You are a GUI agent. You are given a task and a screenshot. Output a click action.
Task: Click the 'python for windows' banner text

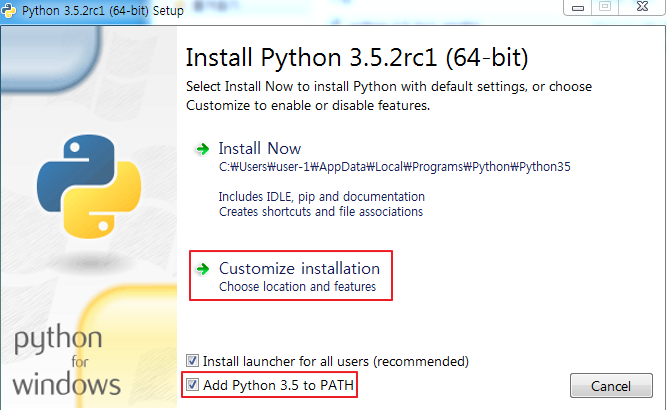click(66, 361)
